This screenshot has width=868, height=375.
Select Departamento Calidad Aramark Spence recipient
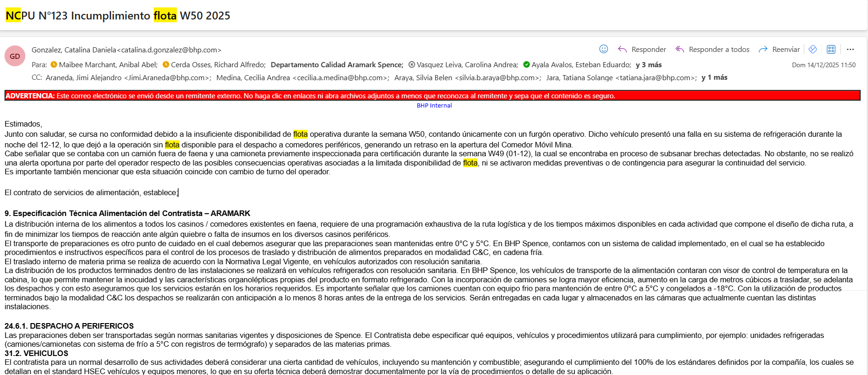[x=337, y=65]
